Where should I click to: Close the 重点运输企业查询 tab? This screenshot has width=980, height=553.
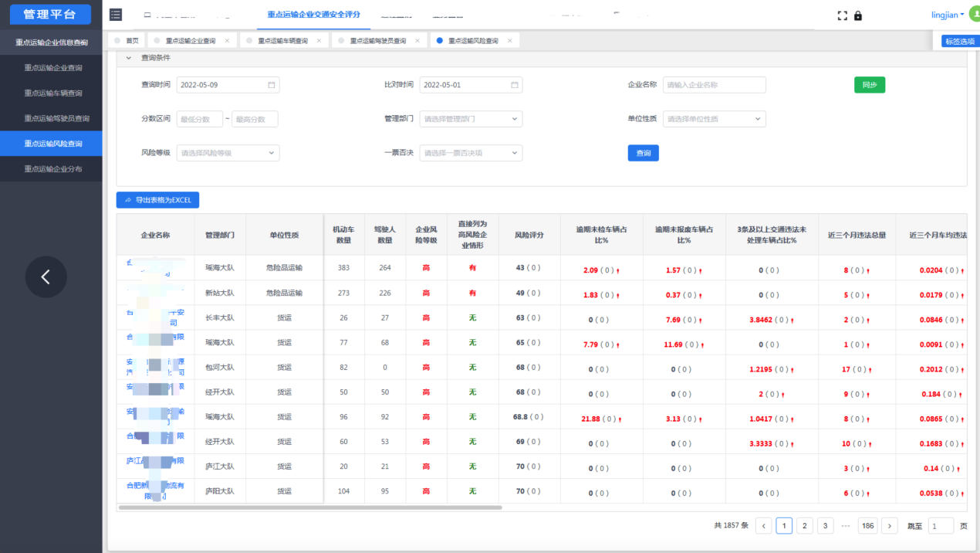tap(227, 41)
